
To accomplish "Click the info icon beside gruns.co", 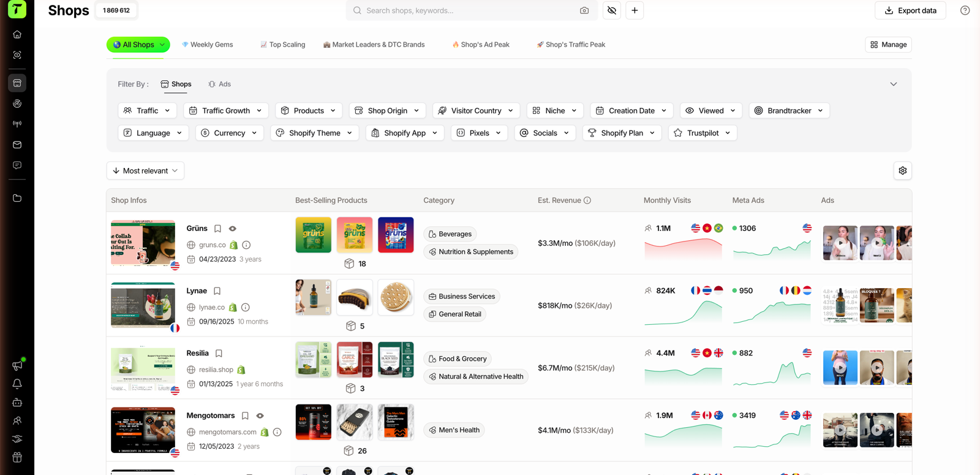I will pos(246,245).
